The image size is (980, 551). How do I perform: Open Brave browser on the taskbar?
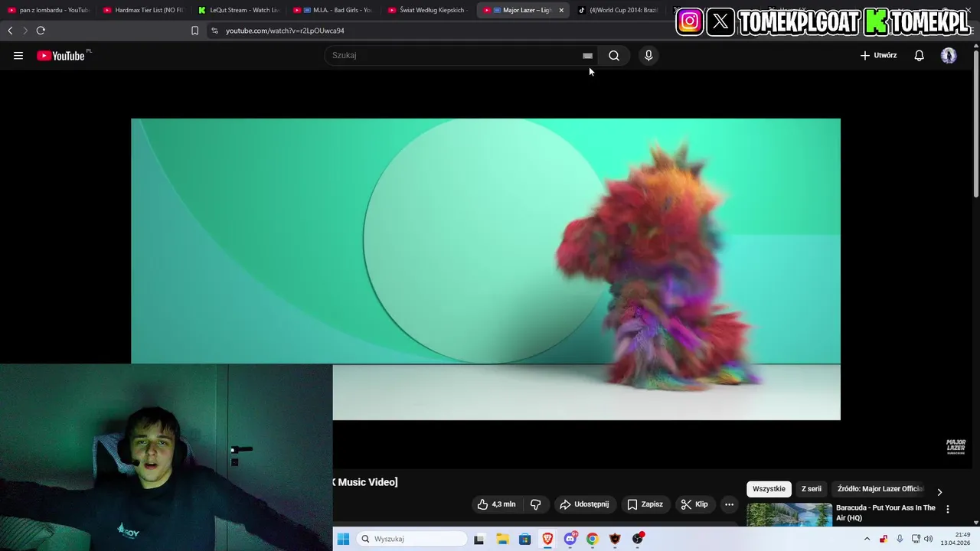[x=547, y=539]
